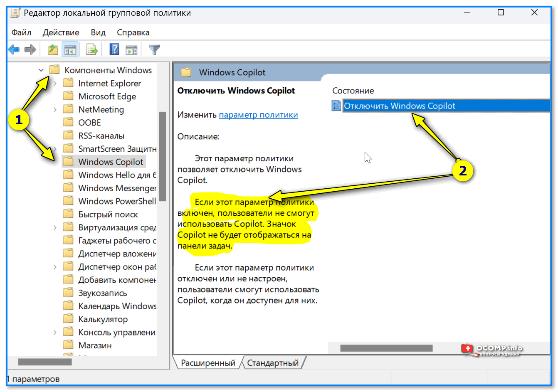Switch to the Стандартный tab
Screen dimensions: 558x392
tap(273, 363)
